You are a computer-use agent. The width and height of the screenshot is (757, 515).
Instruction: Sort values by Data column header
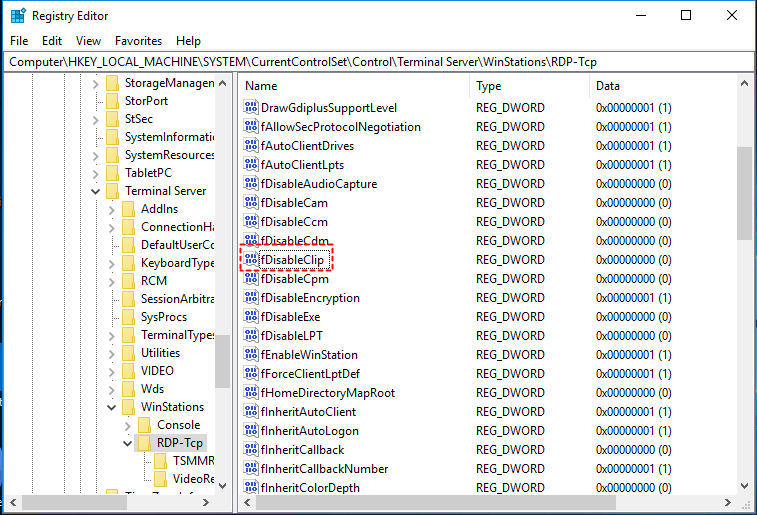tap(664, 86)
